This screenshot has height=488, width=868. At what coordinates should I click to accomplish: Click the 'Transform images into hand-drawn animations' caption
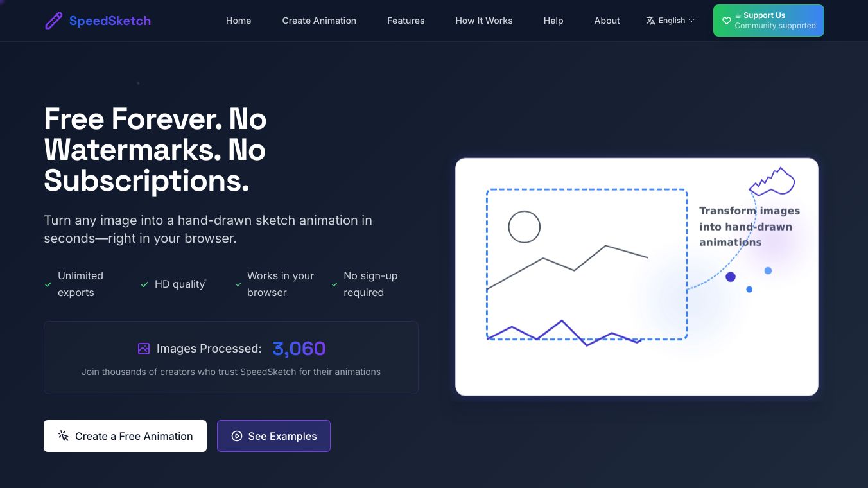click(749, 227)
